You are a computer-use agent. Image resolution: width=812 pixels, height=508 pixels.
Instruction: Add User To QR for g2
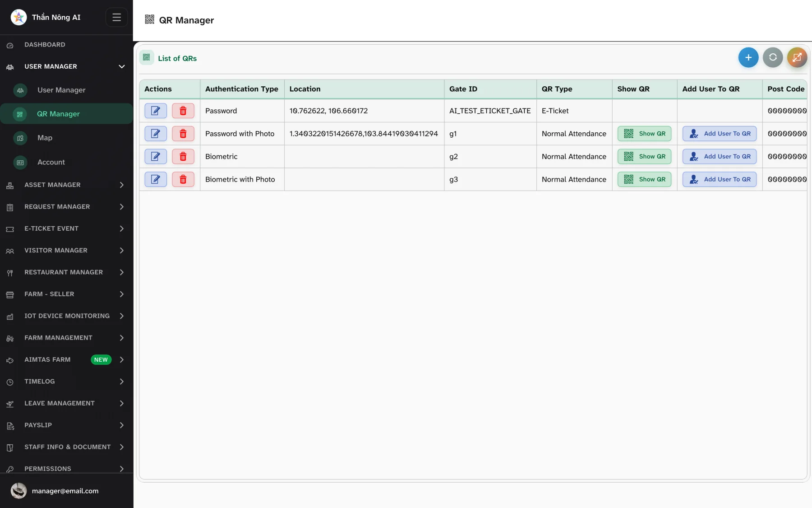[720, 156]
